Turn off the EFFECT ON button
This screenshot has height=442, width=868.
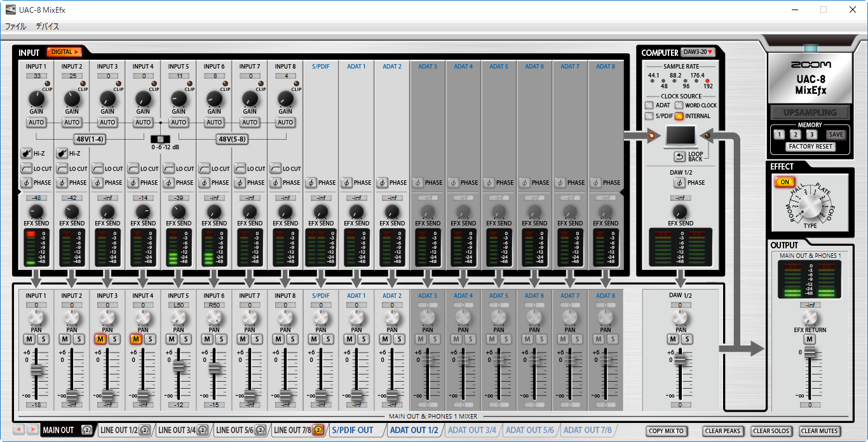(x=785, y=182)
